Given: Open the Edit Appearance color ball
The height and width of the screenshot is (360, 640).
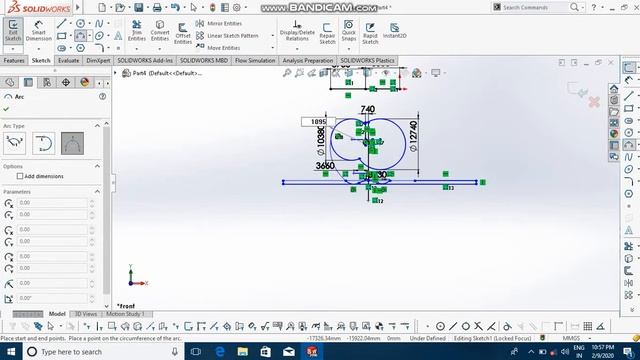Looking at the screenshot, I should (x=416, y=73).
